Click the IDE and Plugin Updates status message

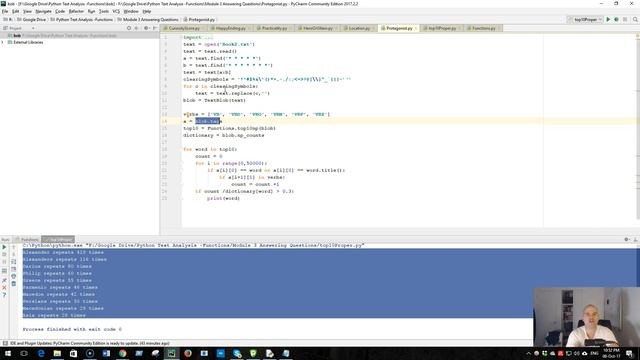point(89,343)
